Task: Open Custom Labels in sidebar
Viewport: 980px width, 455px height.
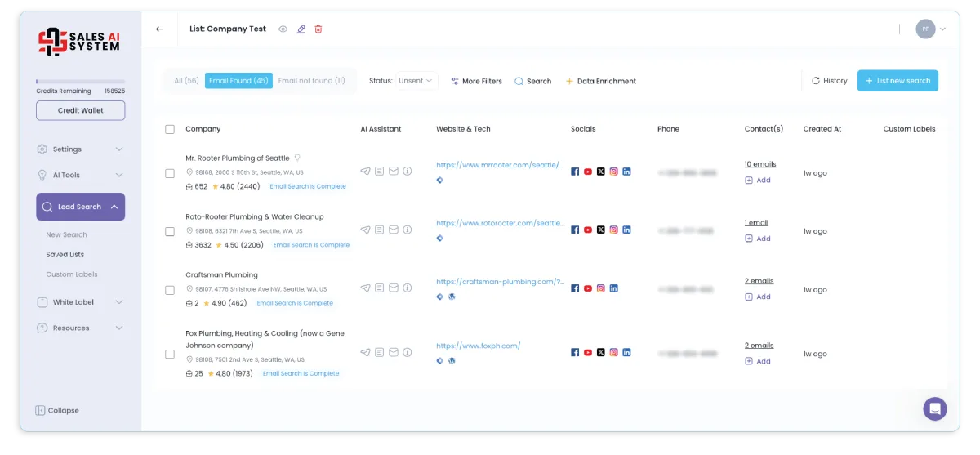Action: tap(72, 274)
